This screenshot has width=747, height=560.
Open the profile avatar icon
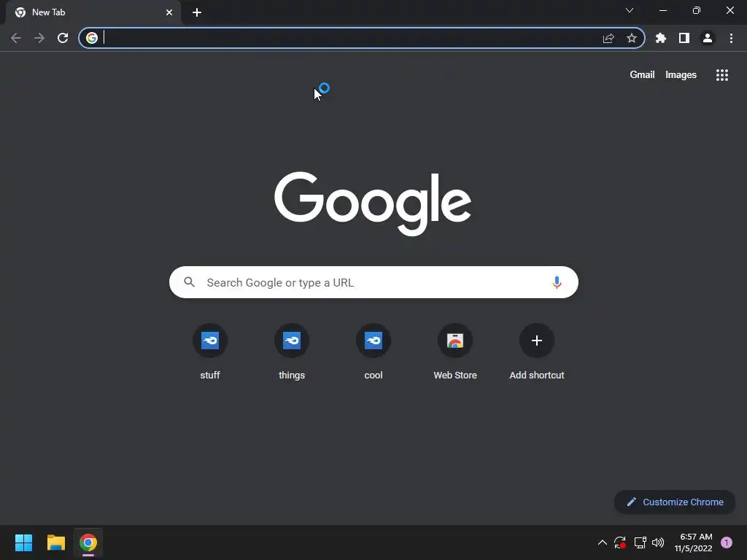coord(708,38)
